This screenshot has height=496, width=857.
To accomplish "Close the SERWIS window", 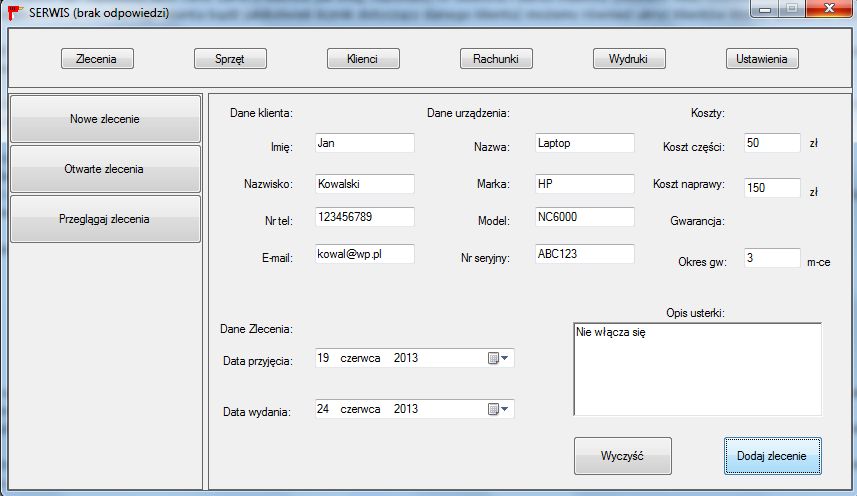I will click(829, 9).
